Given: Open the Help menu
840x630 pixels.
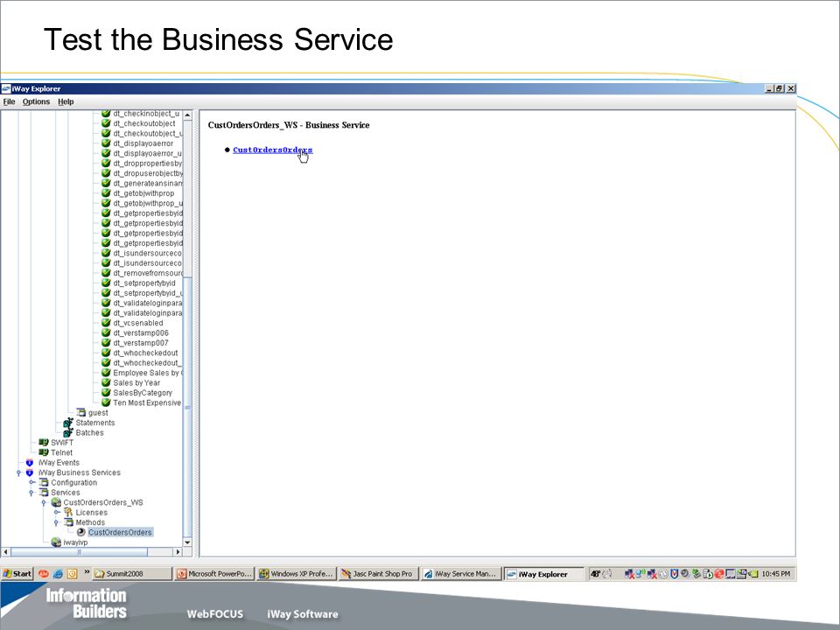Looking at the screenshot, I should coord(66,101).
